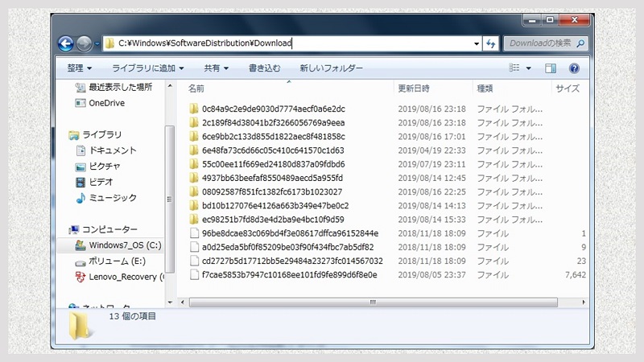
Task: Select folder 6e48fa73c6d66c05c410c641570c1d63
Action: point(273,150)
